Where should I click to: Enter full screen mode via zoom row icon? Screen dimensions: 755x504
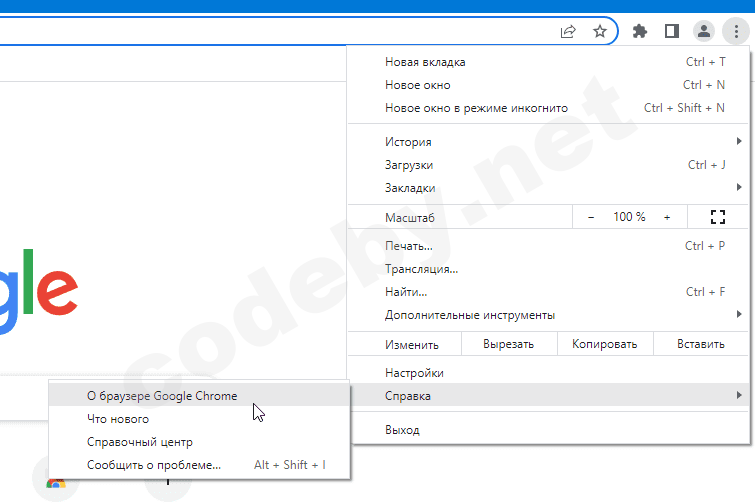718,217
